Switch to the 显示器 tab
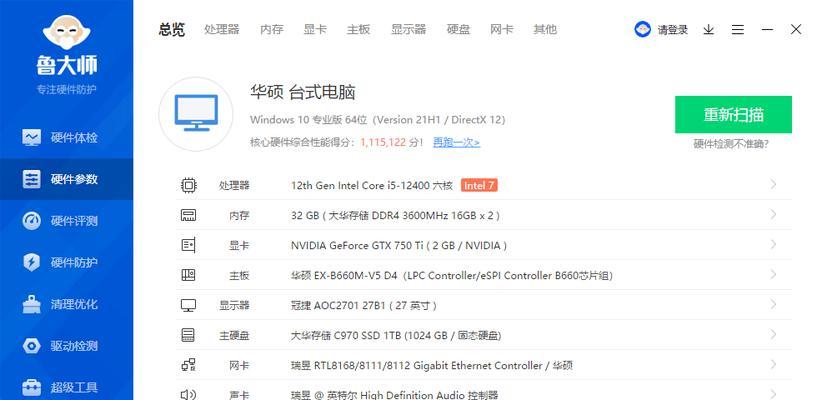Image resolution: width=817 pixels, height=400 pixels. pyautogui.click(x=408, y=30)
